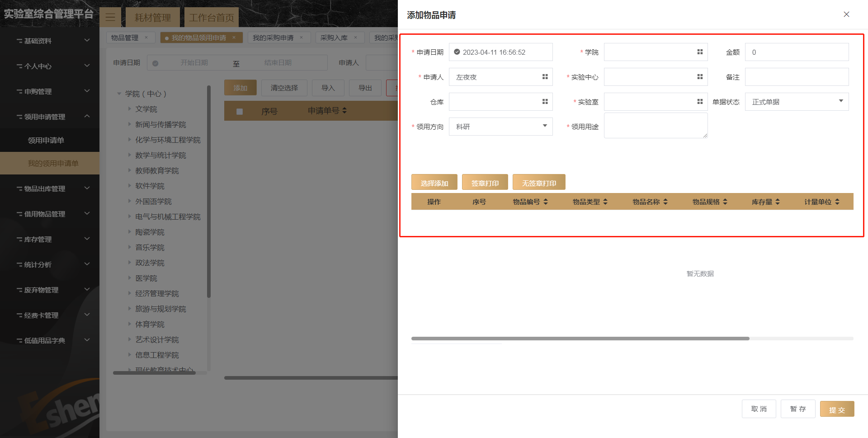Click the 签章打印 button
868x438 pixels.
[485, 183]
